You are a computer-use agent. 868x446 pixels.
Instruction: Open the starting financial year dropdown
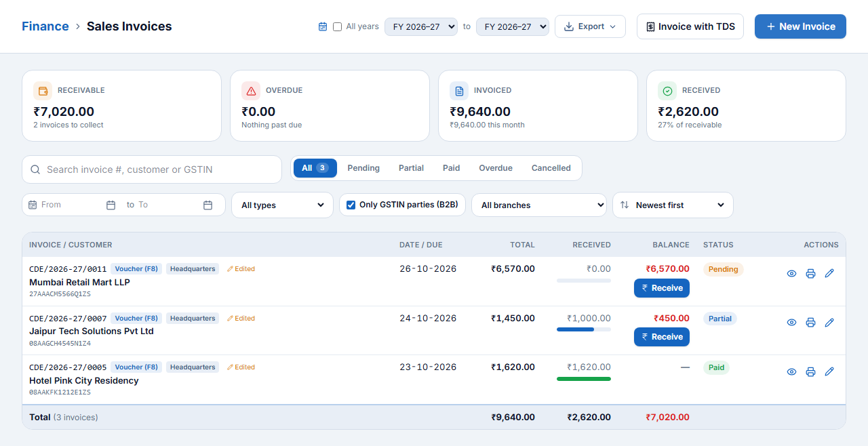click(x=421, y=26)
